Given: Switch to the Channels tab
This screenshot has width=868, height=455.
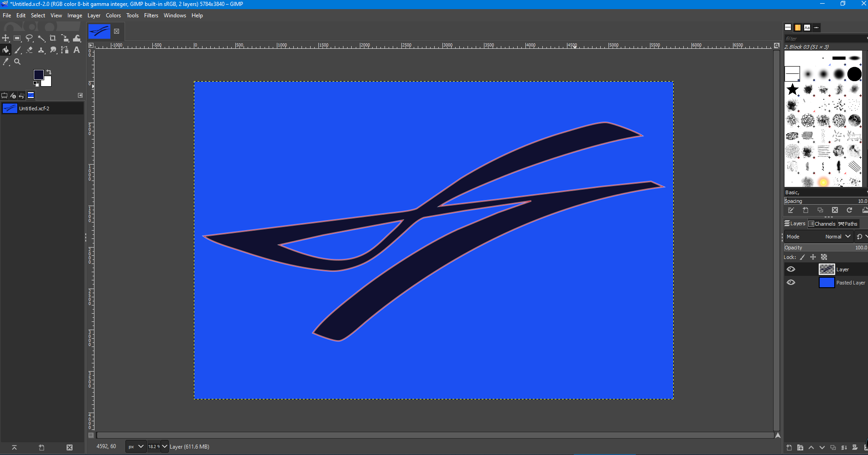Looking at the screenshot, I should [x=821, y=224].
